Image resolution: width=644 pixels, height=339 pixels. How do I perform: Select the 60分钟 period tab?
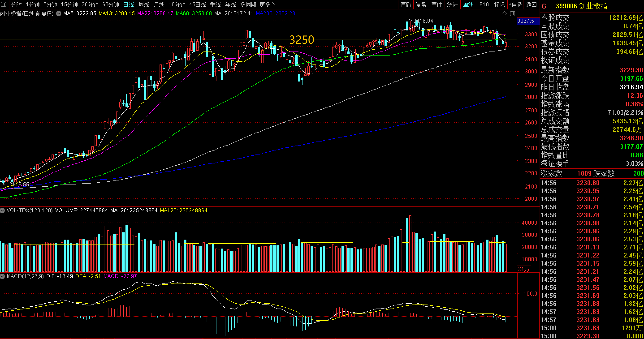tap(110, 4)
